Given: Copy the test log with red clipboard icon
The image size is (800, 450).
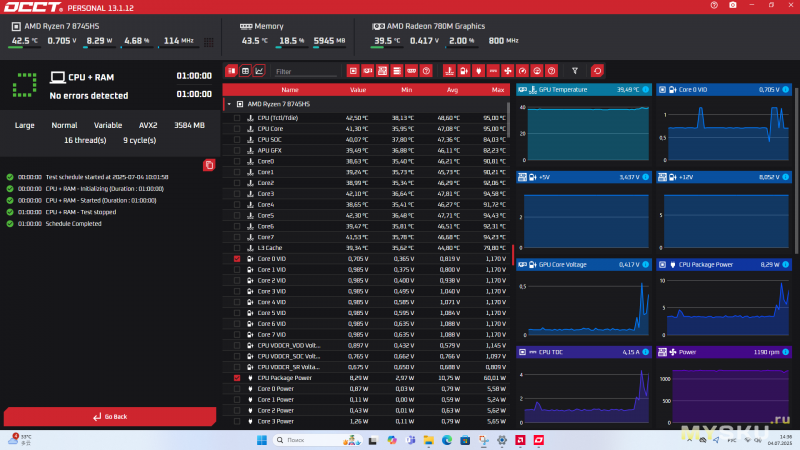Looking at the screenshot, I should pyautogui.click(x=209, y=165).
